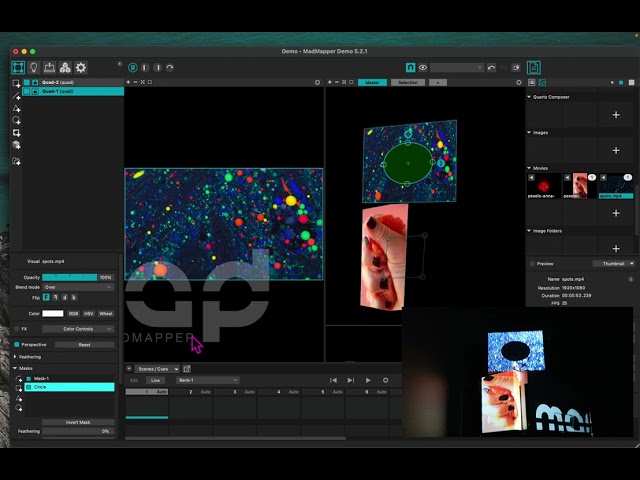Screen dimensions: 640x480
Task: Open input view settings circle icon
Action: point(318,82)
